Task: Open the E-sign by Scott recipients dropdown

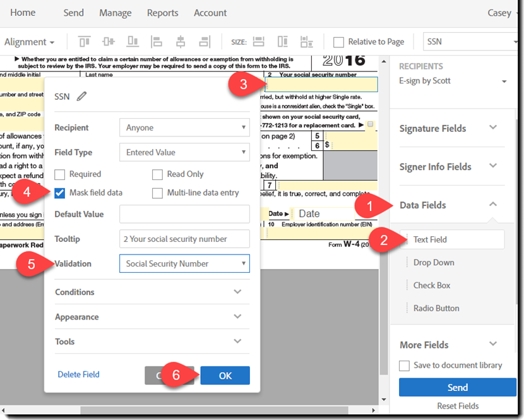Action: click(453, 81)
